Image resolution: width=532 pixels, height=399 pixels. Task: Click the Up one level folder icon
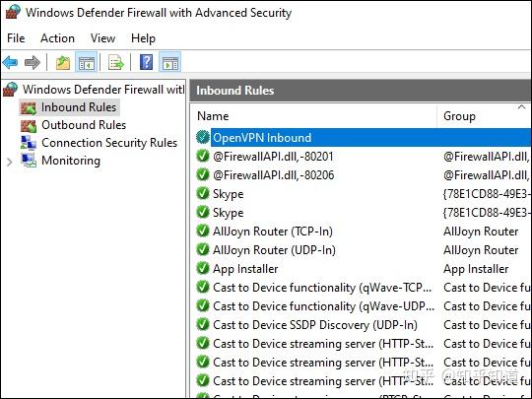(x=63, y=63)
